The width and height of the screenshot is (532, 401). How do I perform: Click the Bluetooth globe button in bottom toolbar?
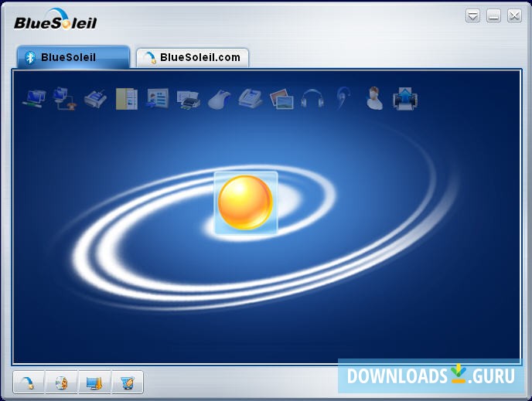point(61,382)
